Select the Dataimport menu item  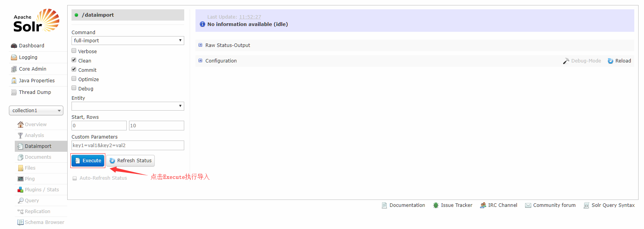41,146
